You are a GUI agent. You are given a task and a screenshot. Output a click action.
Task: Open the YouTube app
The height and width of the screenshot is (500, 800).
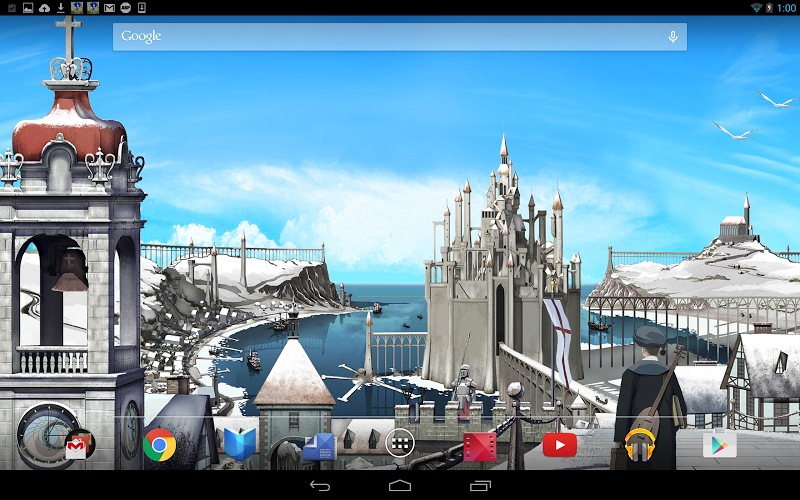(560, 445)
